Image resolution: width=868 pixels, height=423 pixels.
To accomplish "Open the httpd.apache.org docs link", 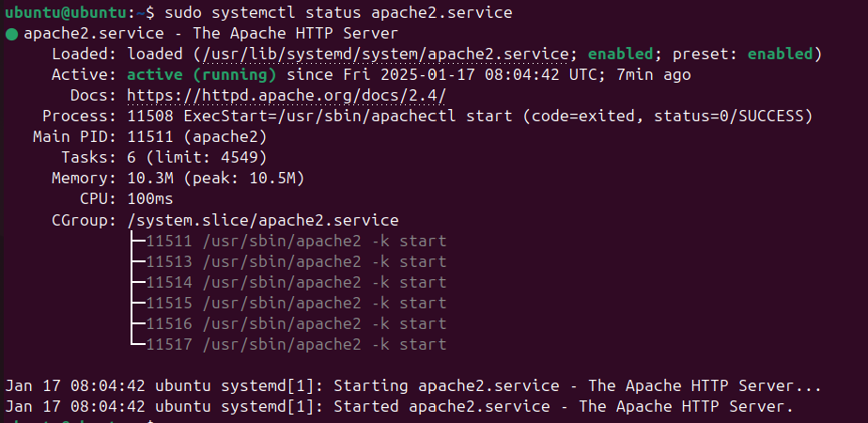I will (287, 96).
